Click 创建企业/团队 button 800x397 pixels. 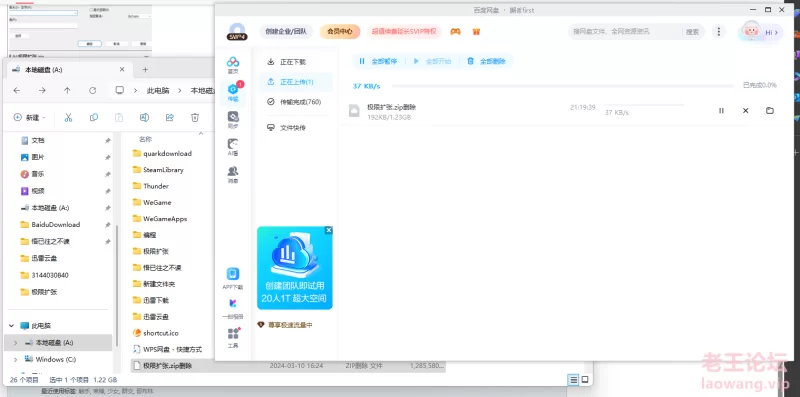pyautogui.click(x=286, y=32)
